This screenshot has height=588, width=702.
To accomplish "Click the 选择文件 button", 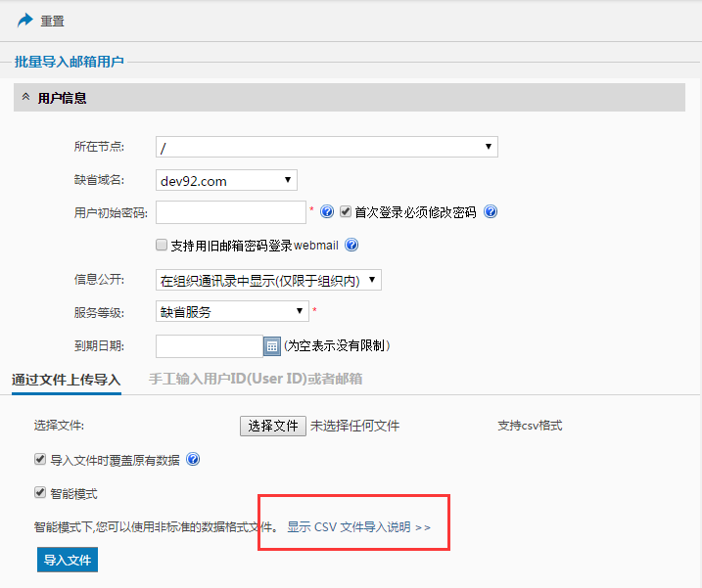I will (x=273, y=426).
